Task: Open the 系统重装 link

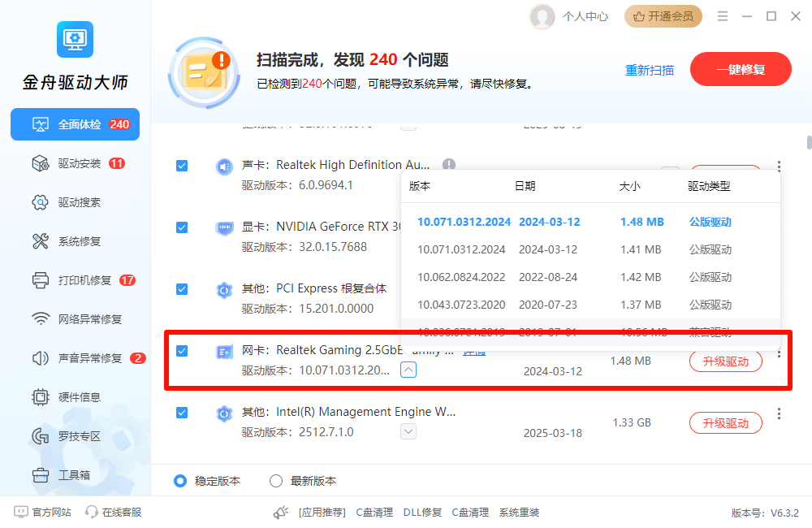Action: [519, 513]
